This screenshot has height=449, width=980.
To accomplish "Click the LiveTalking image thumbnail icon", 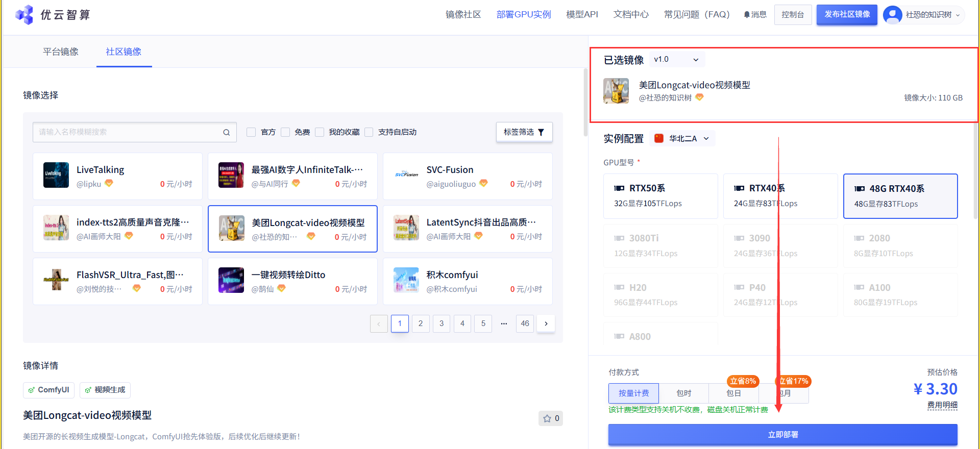I will point(56,175).
